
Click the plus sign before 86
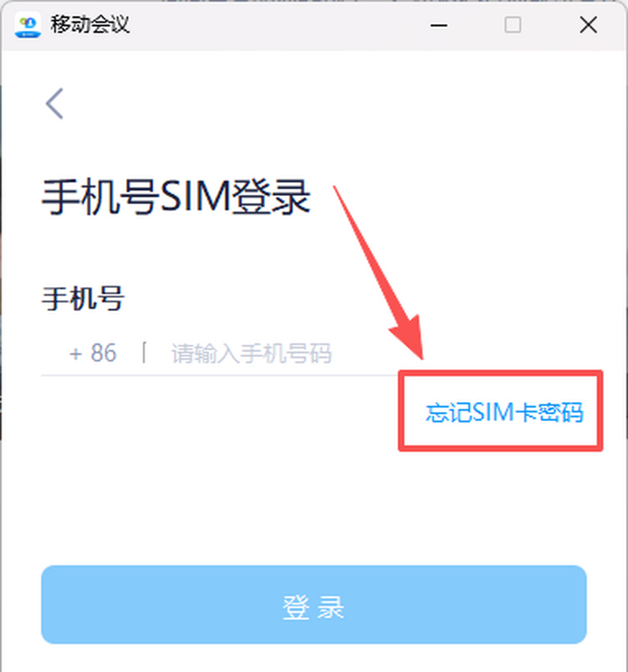tap(76, 354)
